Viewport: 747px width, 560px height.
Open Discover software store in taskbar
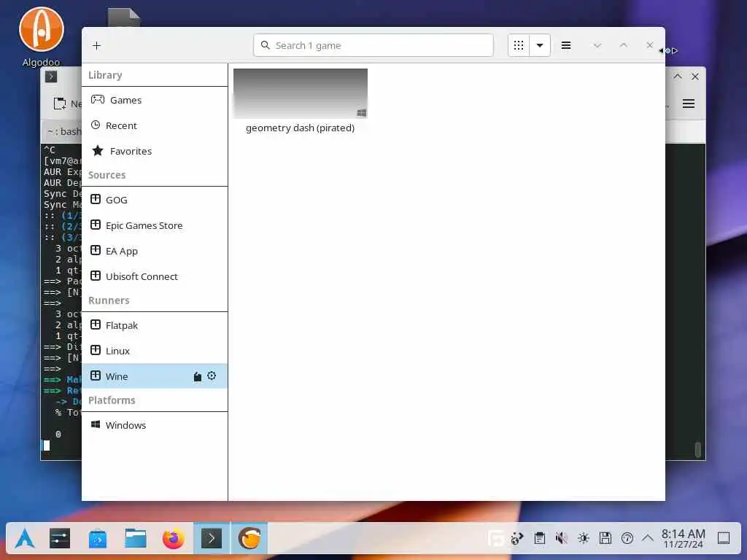(x=98, y=539)
